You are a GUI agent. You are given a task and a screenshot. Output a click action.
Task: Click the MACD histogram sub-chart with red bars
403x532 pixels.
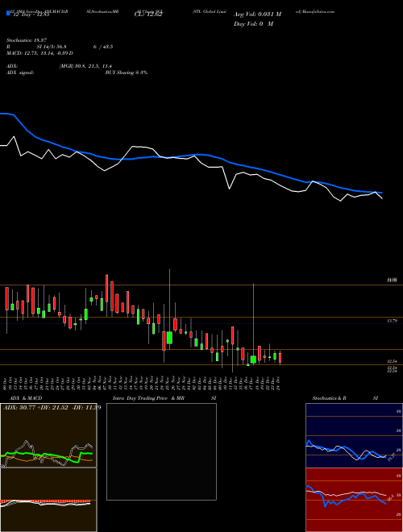(x=48, y=500)
